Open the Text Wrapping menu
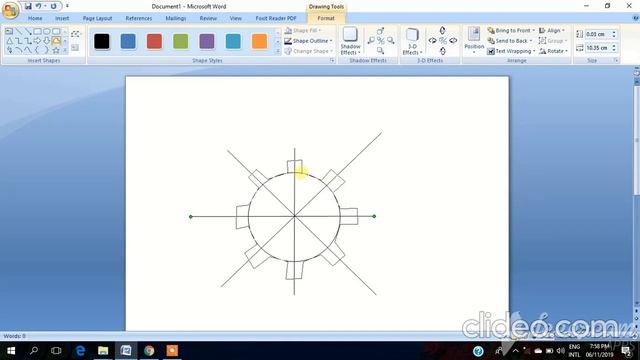The image size is (640, 360). point(511,51)
